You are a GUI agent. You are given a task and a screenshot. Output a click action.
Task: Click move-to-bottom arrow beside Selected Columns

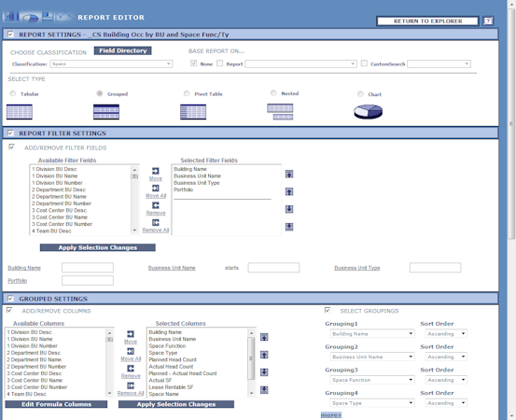coord(264,390)
